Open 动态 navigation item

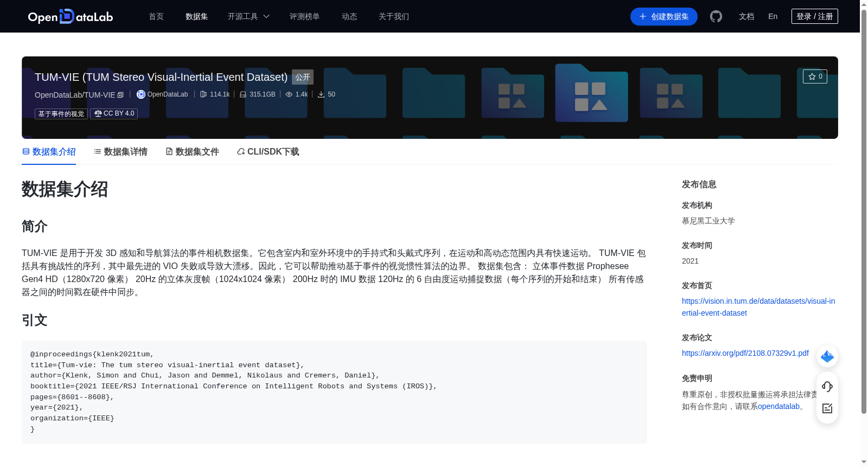point(349,16)
